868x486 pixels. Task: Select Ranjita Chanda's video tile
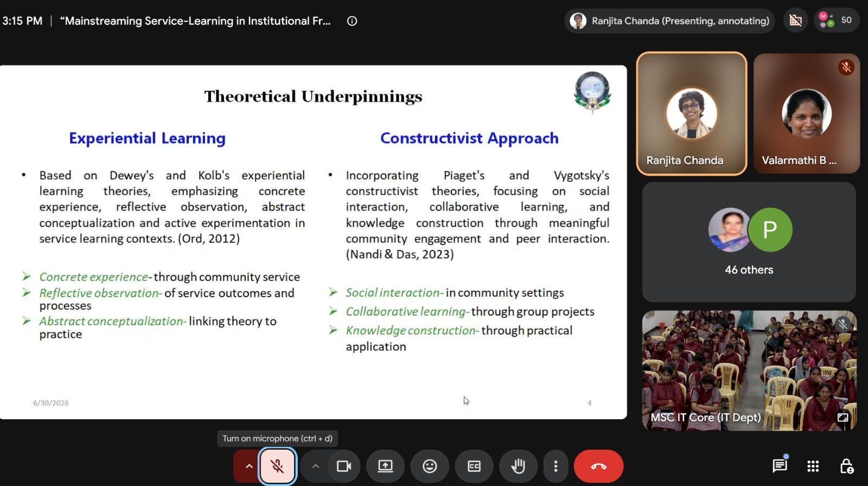click(692, 113)
